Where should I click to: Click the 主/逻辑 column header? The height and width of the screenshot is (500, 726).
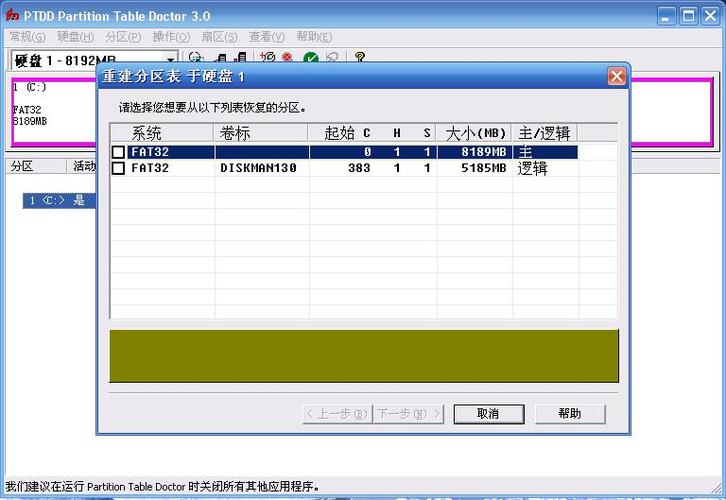point(544,133)
